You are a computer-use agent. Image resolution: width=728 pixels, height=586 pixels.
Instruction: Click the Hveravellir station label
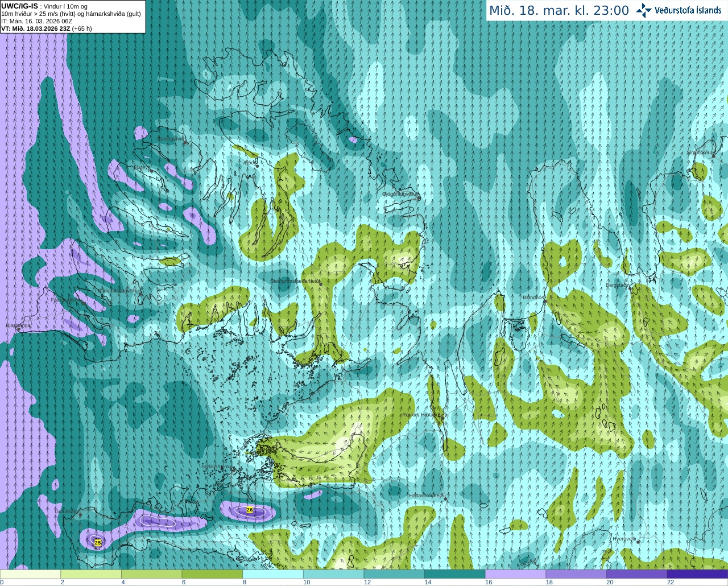coord(624,539)
